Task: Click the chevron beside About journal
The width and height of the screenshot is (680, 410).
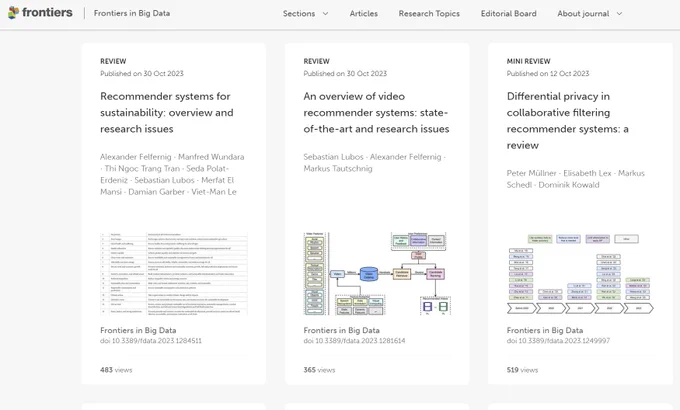Action: [619, 14]
